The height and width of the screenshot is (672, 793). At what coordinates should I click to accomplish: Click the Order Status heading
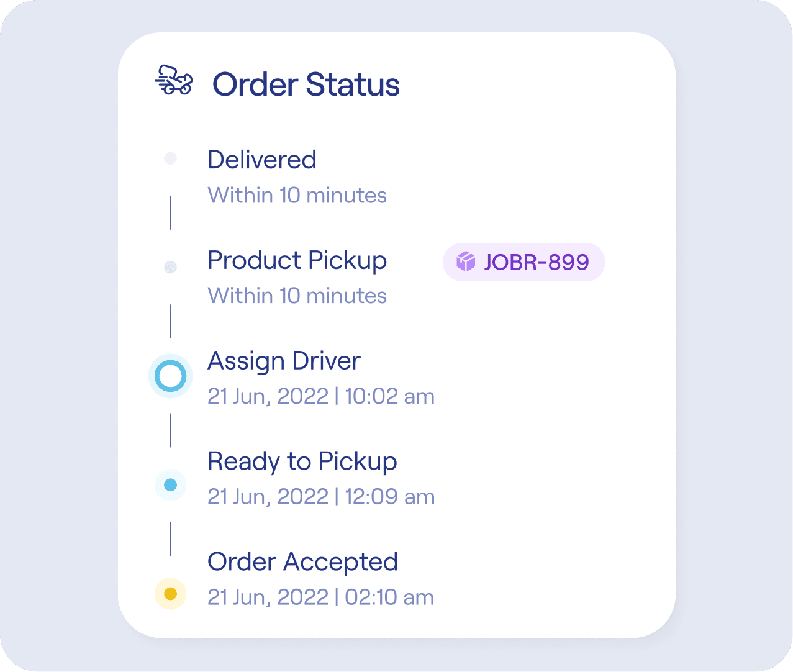coord(306,84)
